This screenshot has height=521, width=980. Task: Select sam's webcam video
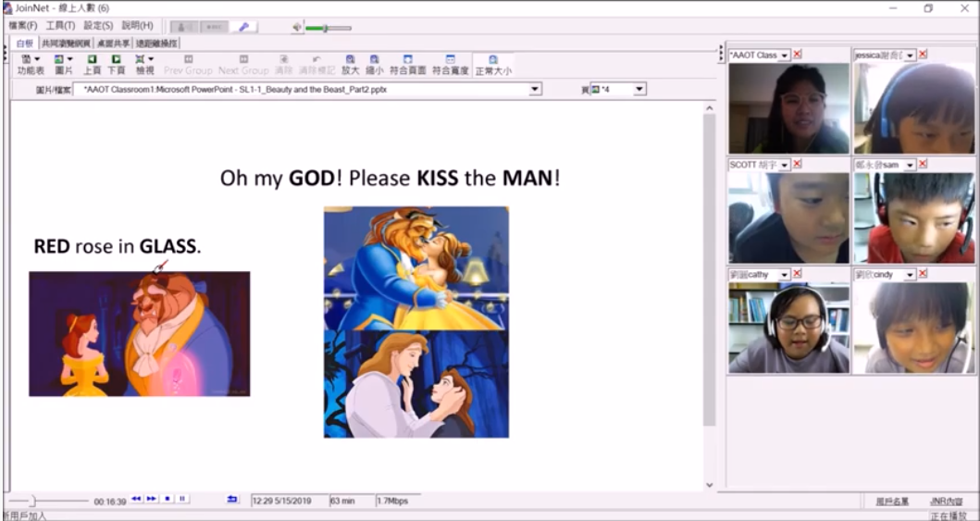coord(914,218)
